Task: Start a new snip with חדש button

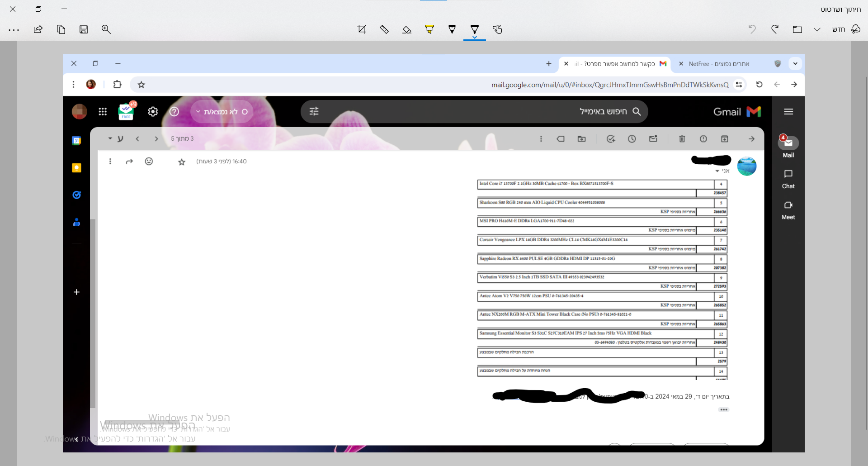Action: (846, 29)
